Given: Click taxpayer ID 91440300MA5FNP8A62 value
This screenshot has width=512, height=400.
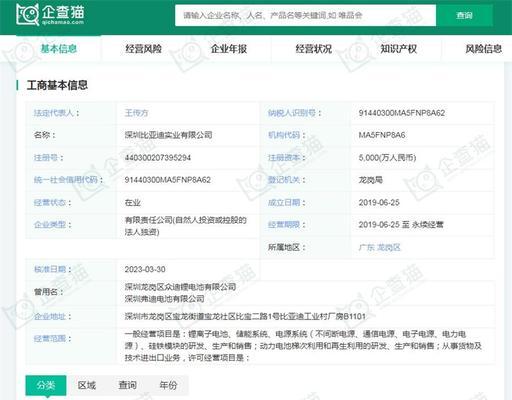Looking at the screenshot, I should 402,113.
